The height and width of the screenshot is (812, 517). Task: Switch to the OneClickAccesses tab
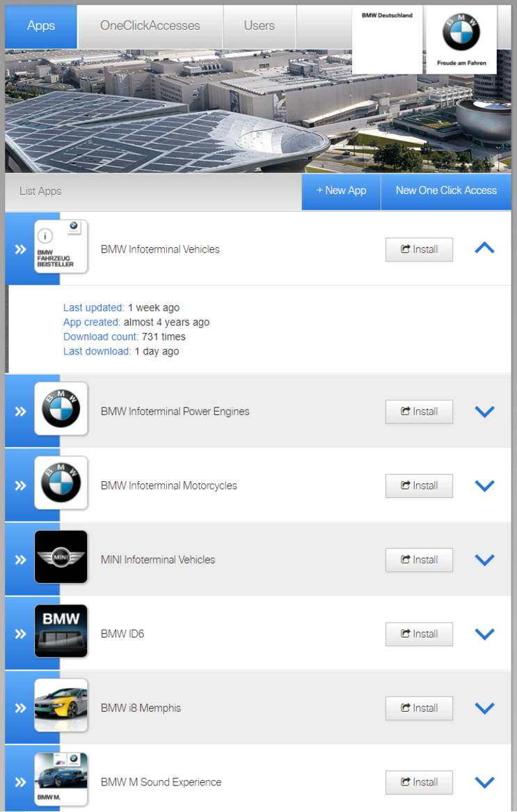coord(150,26)
